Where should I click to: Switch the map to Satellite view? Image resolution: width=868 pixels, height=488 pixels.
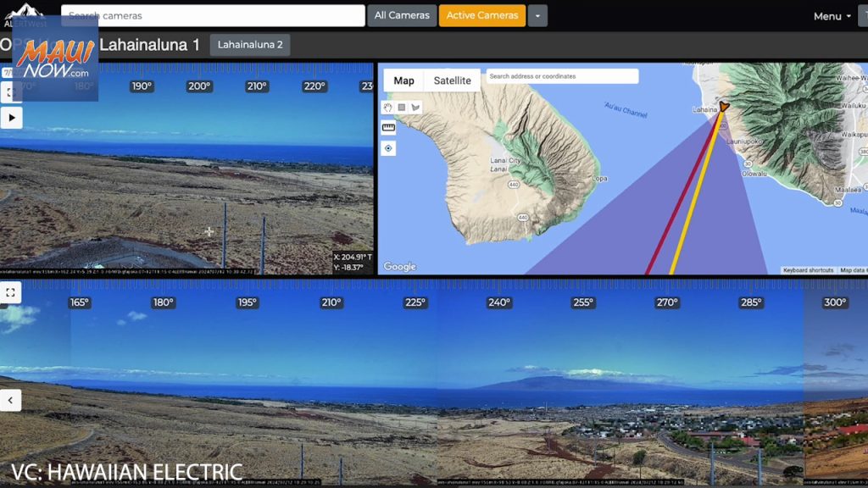(x=451, y=80)
